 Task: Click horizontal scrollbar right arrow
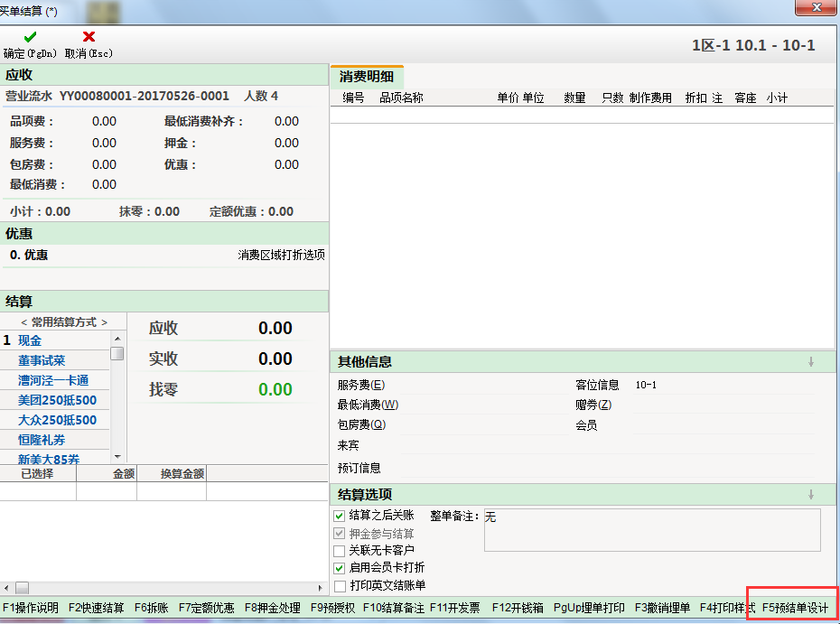coord(321,588)
